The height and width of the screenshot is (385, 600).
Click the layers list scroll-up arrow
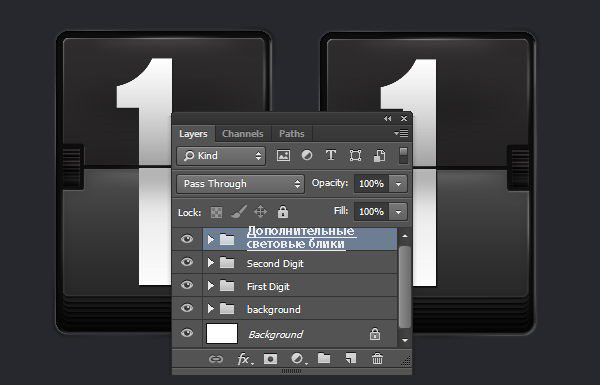click(405, 236)
